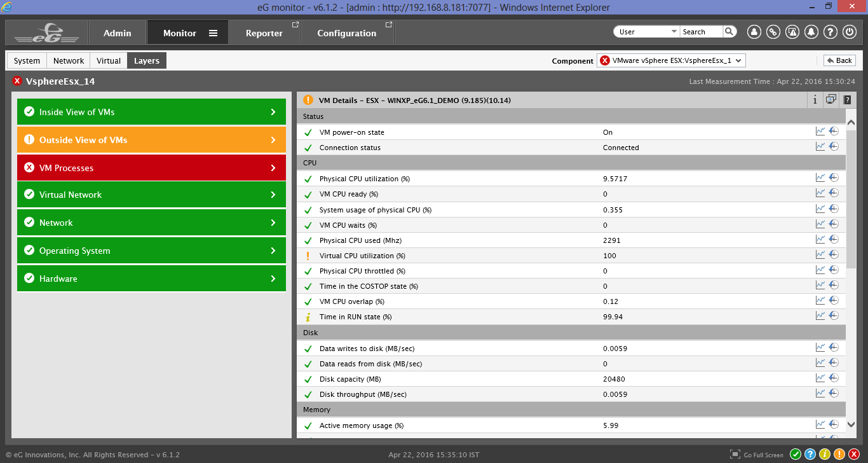Open graph for Data writes to disk
The image size is (868, 463).
(x=820, y=347)
